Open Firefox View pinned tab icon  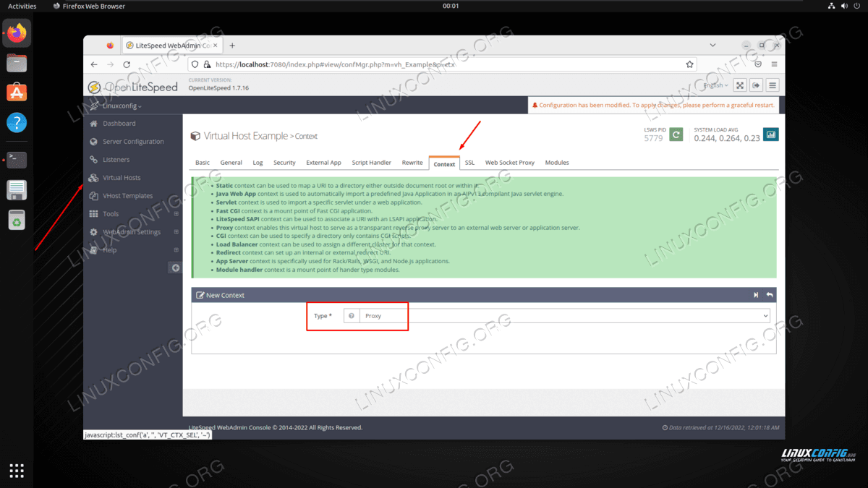click(x=110, y=46)
